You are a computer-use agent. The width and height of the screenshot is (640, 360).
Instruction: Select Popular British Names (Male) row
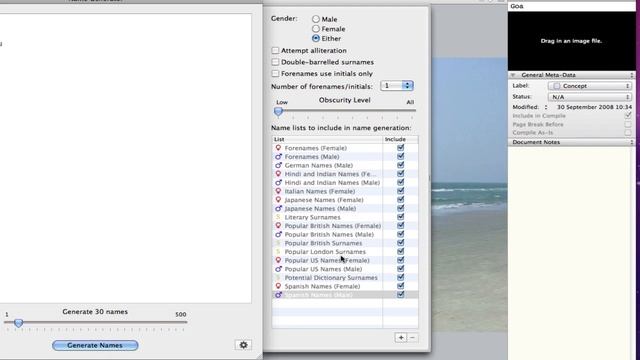[x=345, y=234]
